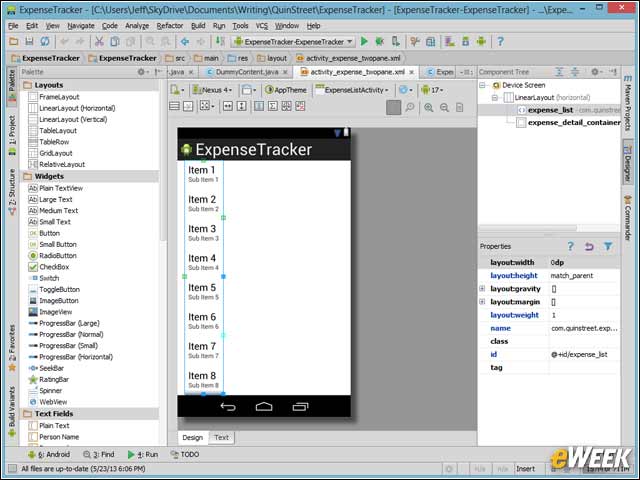Screen dimensions: 640x480
Task: Open the Refactor menu
Action: 170,26
